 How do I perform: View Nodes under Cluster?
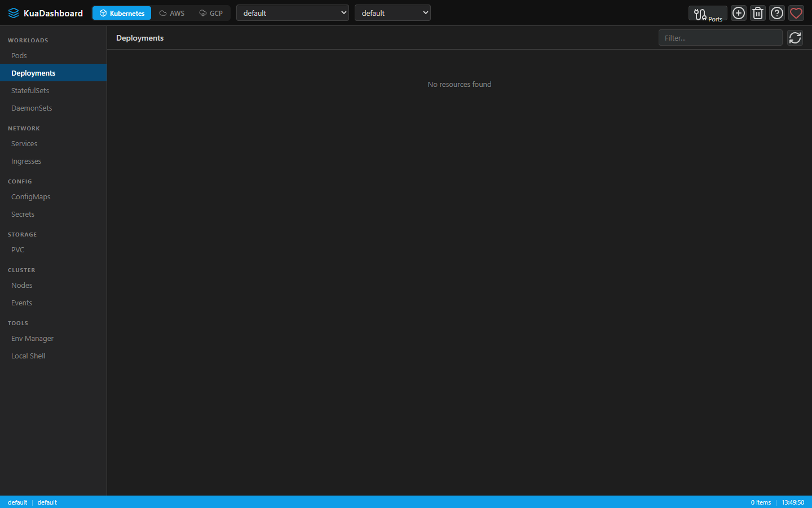pos(53,285)
